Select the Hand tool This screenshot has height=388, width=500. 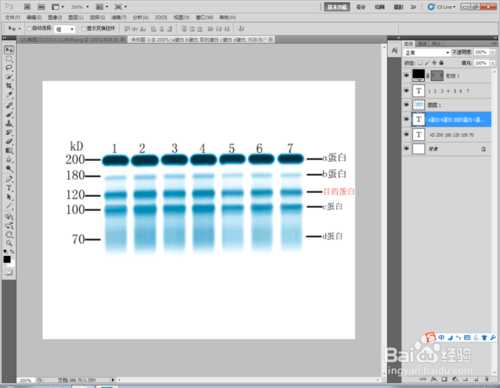point(9,234)
